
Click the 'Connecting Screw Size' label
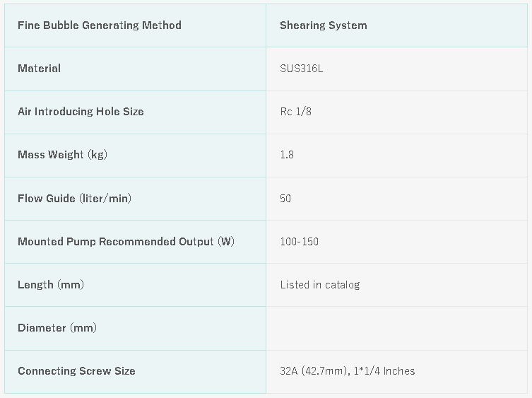tap(76, 371)
